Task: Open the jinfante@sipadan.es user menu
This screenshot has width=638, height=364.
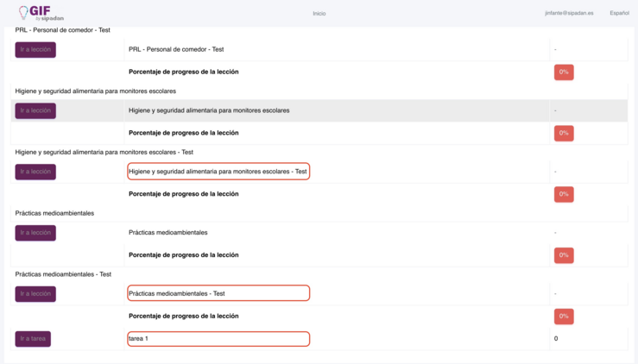Action: 569,13
